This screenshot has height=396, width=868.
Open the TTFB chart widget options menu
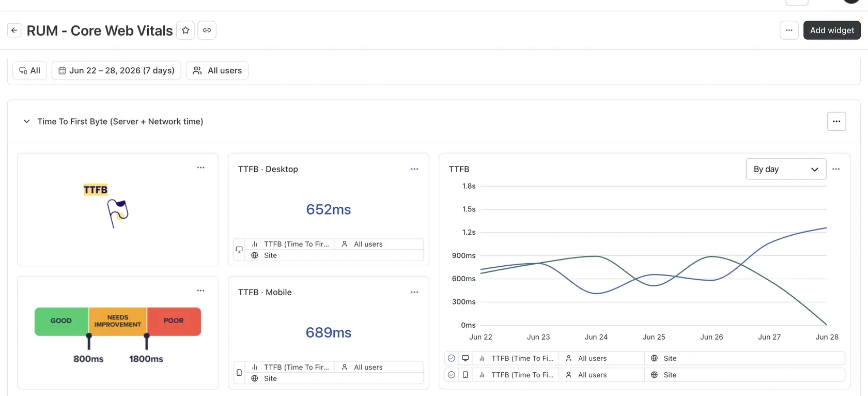[x=836, y=169]
